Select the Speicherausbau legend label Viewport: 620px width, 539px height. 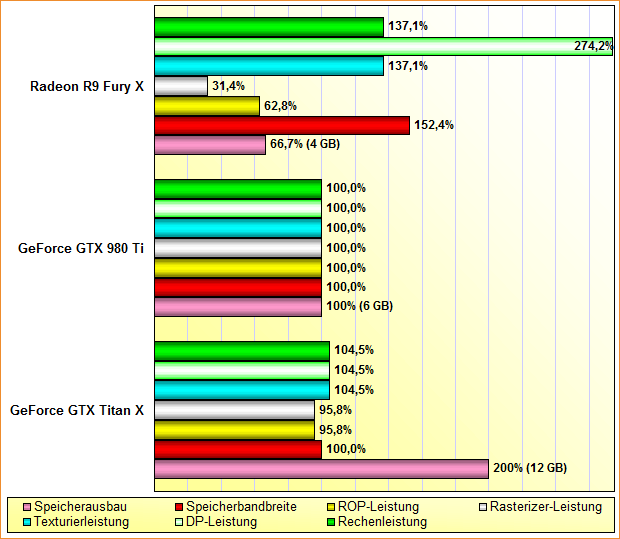[x=81, y=507]
